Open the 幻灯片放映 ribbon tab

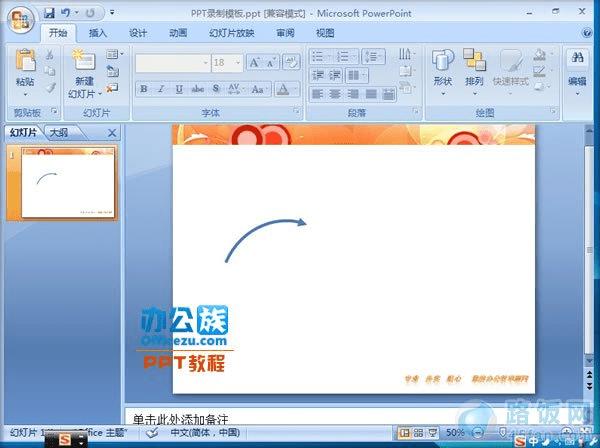click(x=232, y=33)
